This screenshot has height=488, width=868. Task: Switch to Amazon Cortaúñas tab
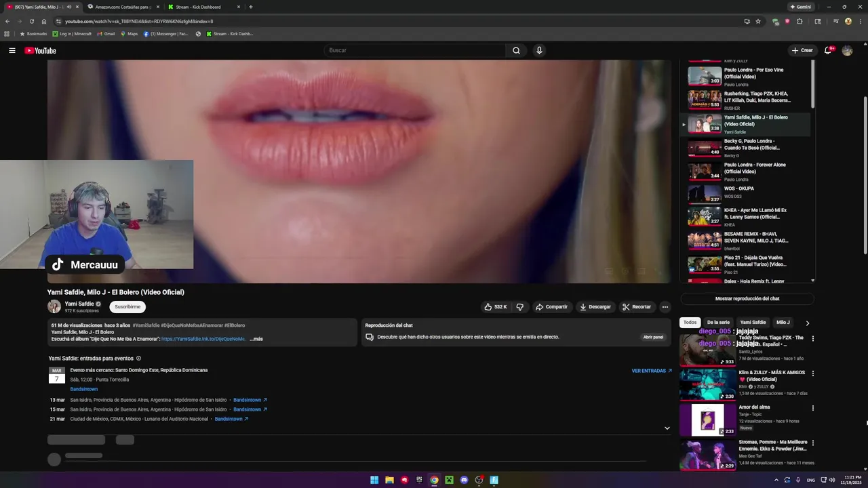coord(122,7)
